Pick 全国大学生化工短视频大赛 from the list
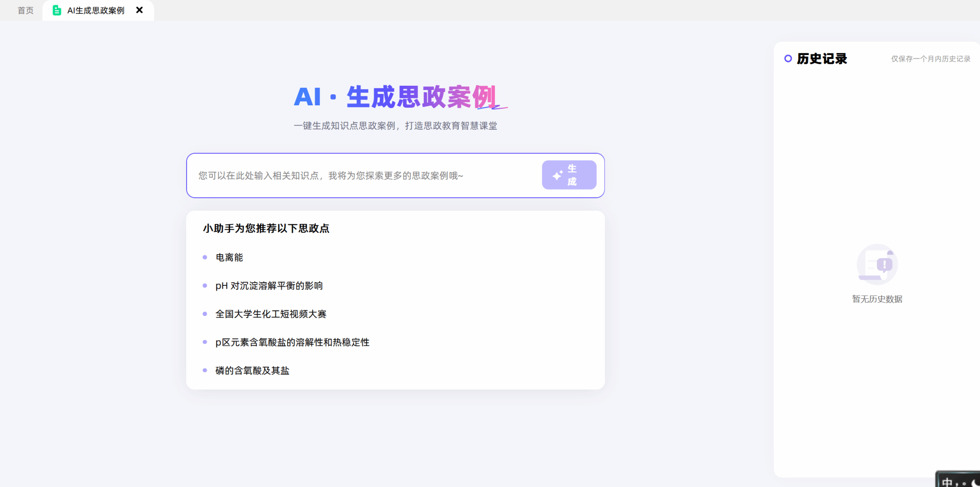Viewport: 980px width, 487px height. (x=271, y=314)
